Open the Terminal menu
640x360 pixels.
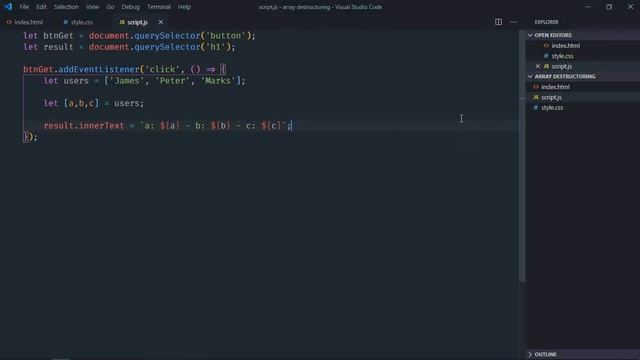click(159, 7)
